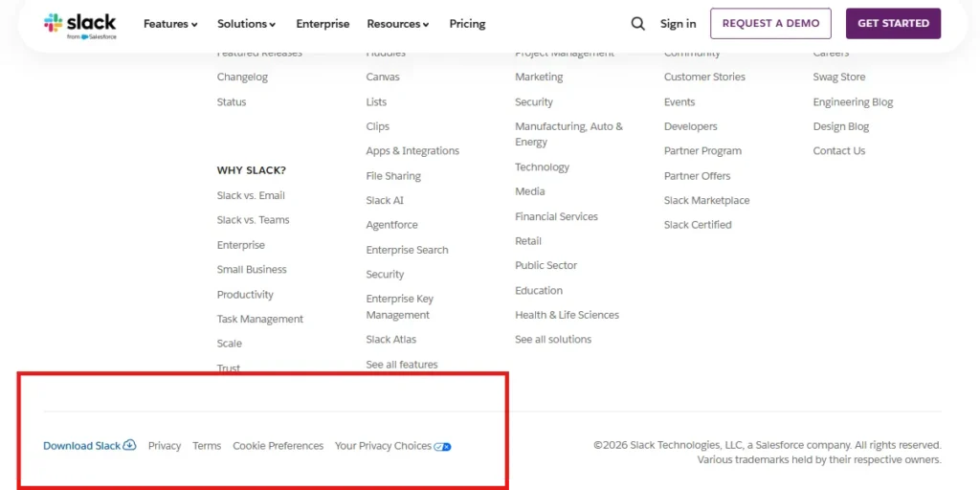Open the Pricing page from navbar
The width and height of the screenshot is (980, 490).
tap(467, 24)
